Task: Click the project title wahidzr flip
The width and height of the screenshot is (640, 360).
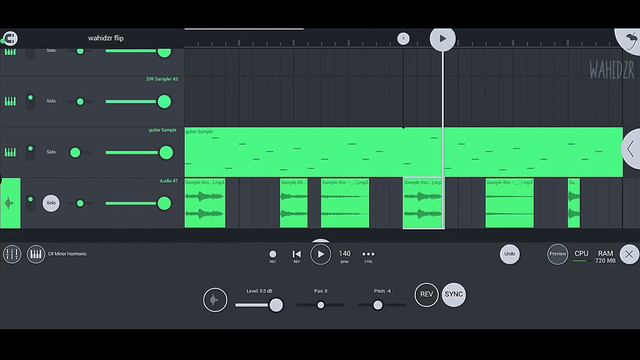Action: (106, 38)
